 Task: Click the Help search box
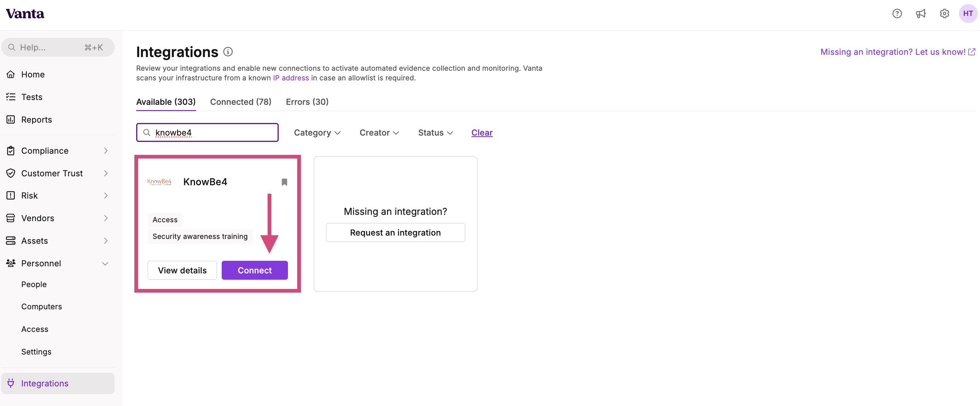coord(58,47)
